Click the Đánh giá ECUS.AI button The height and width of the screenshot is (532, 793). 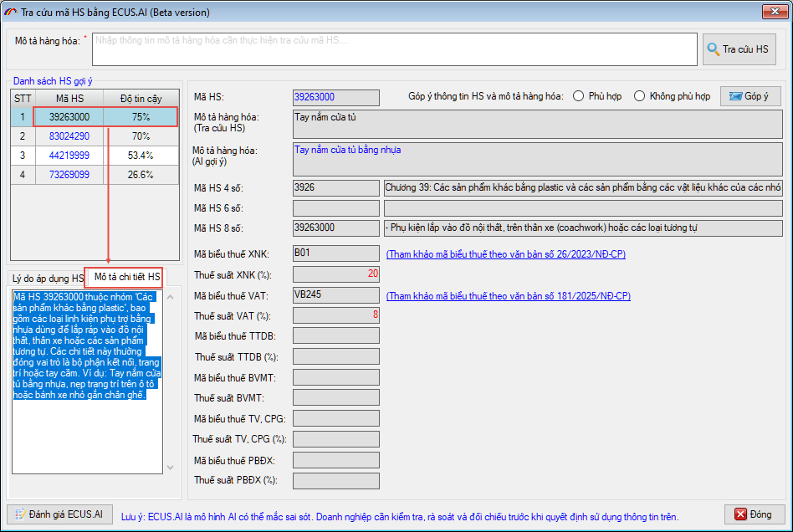click(59, 514)
